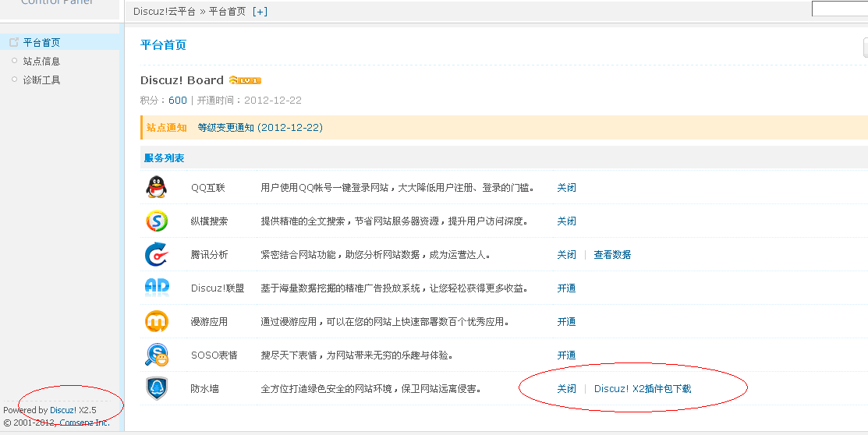Close the 腾讯分析 service

(566, 255)
